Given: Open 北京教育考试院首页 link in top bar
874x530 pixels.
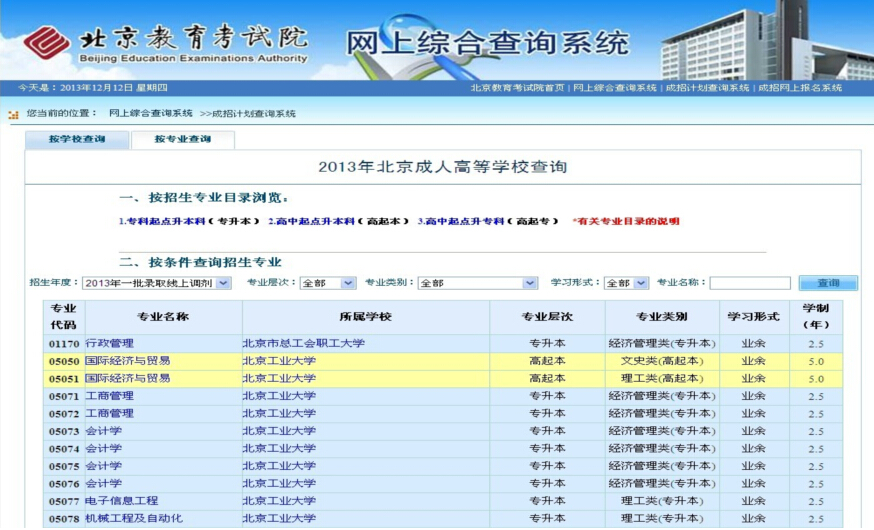Looking at the screenshot, I should point(517,88).
